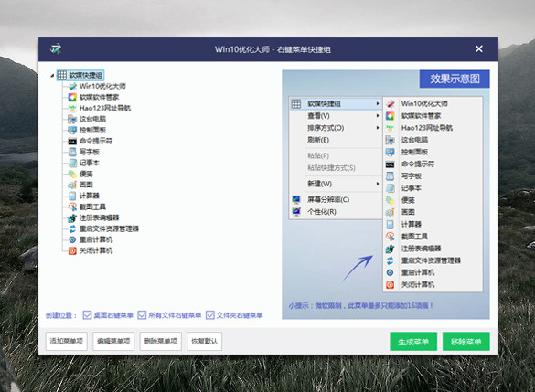Click 粘贴快捷方式(S) in the preview menu
The image size is (535, 392).
(331, 168)
